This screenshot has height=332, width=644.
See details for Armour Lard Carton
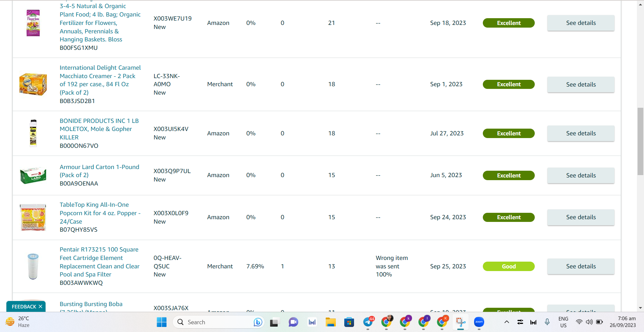(581, 175)
